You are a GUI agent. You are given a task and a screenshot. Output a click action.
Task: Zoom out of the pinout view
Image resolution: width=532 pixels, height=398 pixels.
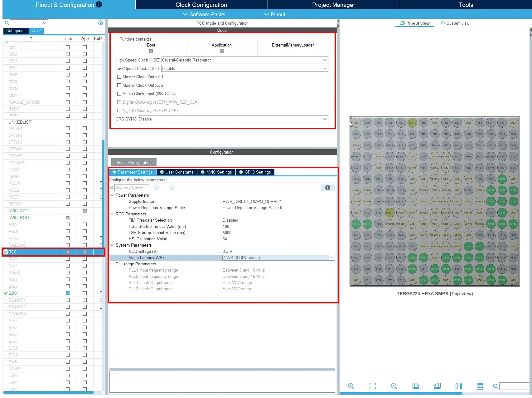(394, 386)
